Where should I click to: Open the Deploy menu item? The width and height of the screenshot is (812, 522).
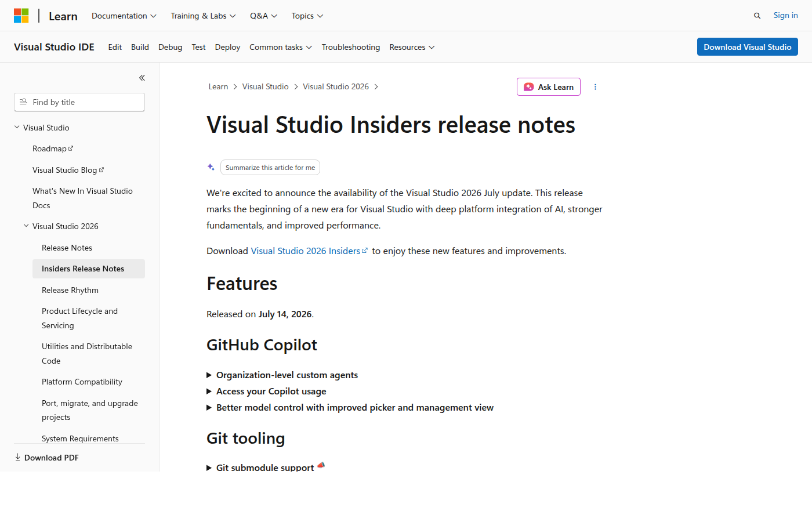coord(227,47)
